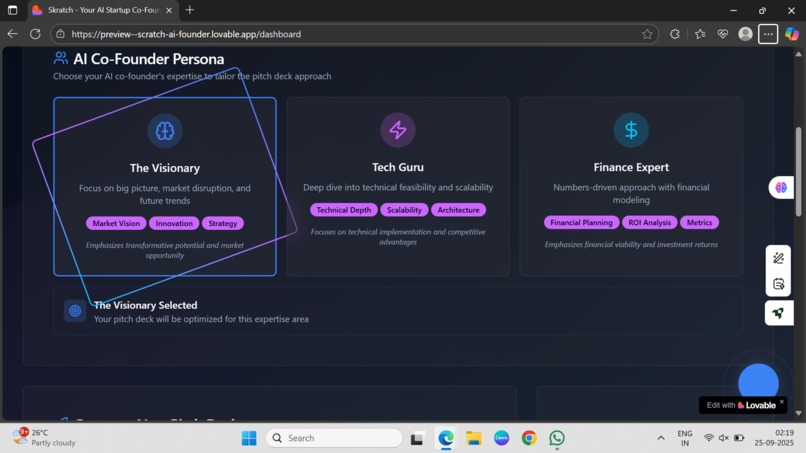The height and width of the screenshot is (453, 806).
Task: Click the rocket launch icon
Action: point(778,313)
